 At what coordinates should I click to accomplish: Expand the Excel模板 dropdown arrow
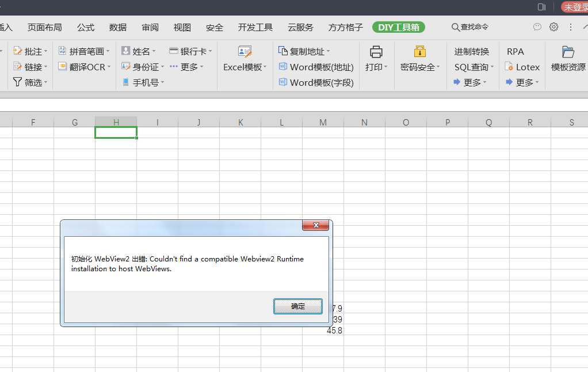point(265,67)
